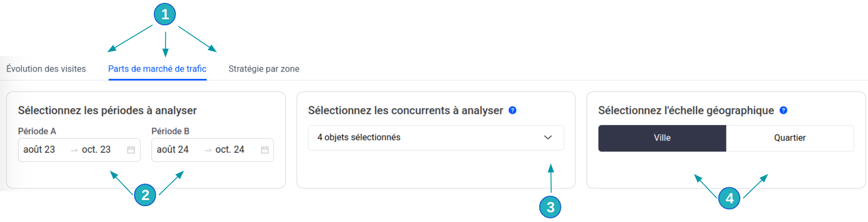Switch geographic scale to Quartier
The image size is (868, 222).
(789, 138)
